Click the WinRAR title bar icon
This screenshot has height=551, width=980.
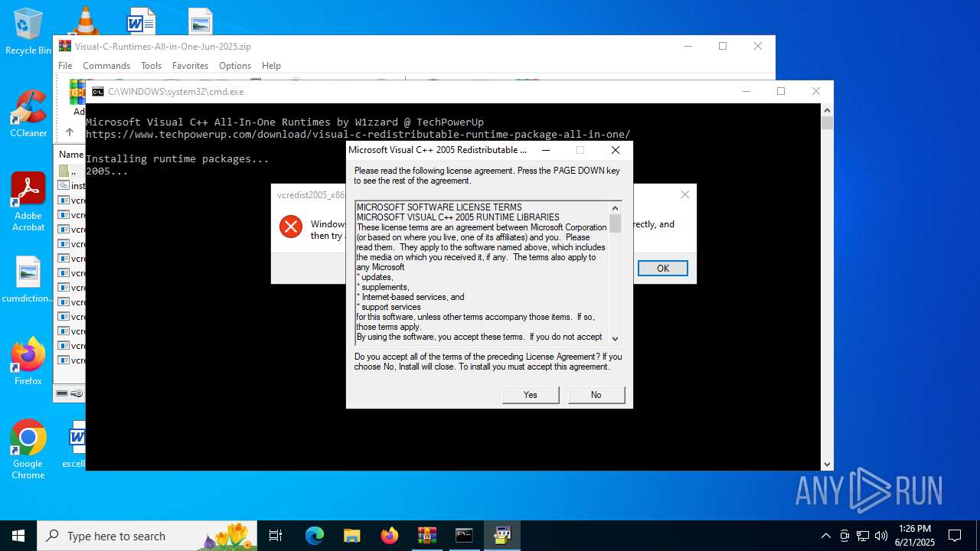point(65,46)
